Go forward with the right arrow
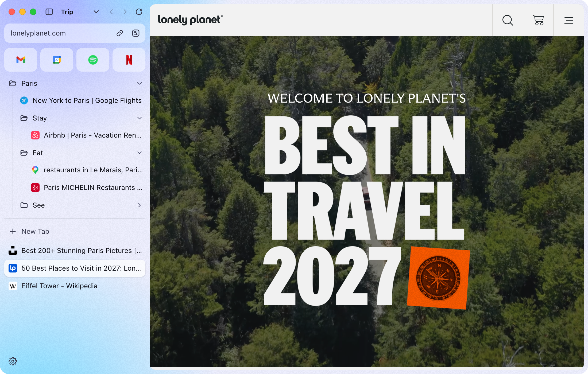Image resolution: width=588 pixels, height=374 pixels. 125,12
